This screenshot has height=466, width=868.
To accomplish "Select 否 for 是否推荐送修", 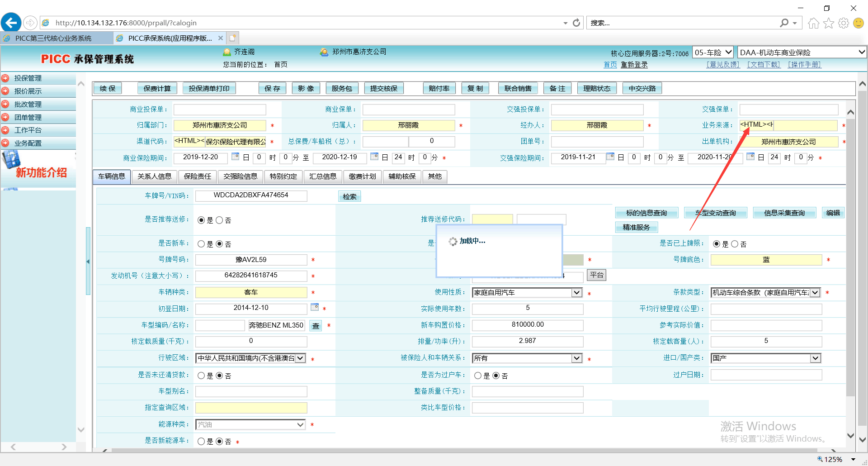I will point(219,220).
